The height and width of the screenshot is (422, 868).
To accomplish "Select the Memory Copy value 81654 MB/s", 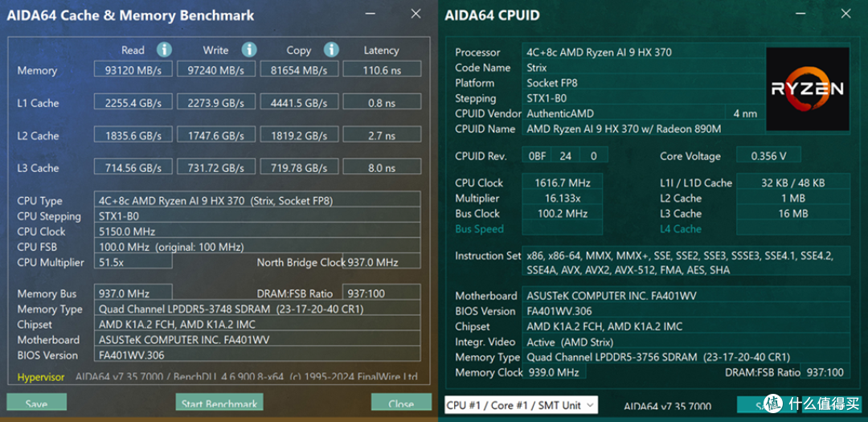I will click(299, 71).
